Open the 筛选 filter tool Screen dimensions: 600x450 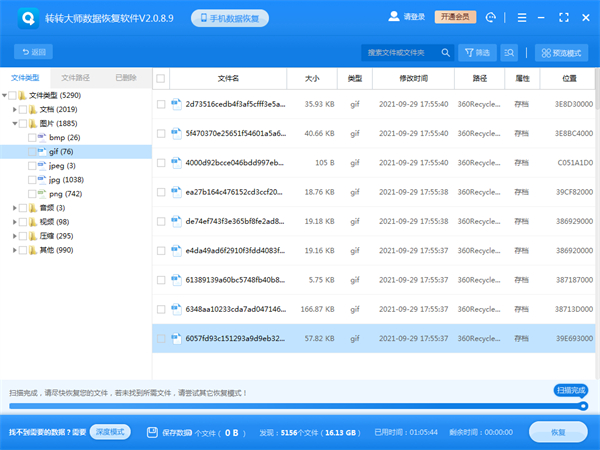(x=476, y=52)
